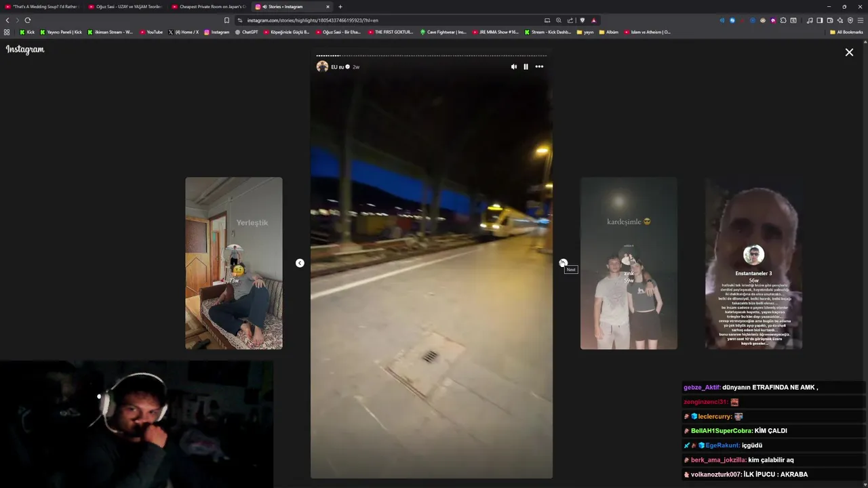Mute the story audio speaker icon
868x488 pixels.
(x=513, y=66)
